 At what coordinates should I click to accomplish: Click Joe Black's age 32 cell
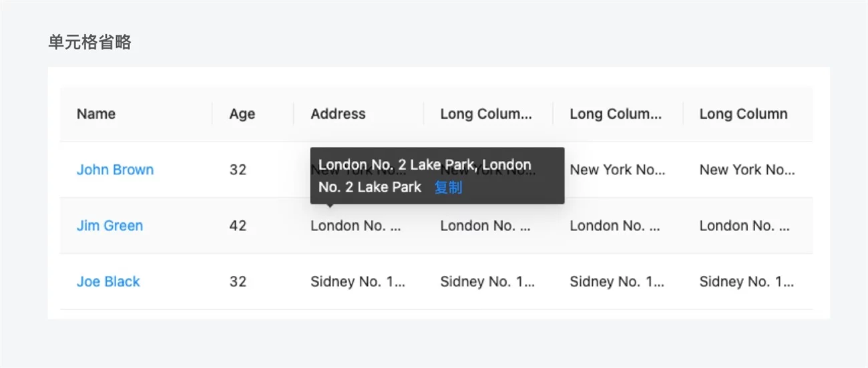tap(238, 282)
